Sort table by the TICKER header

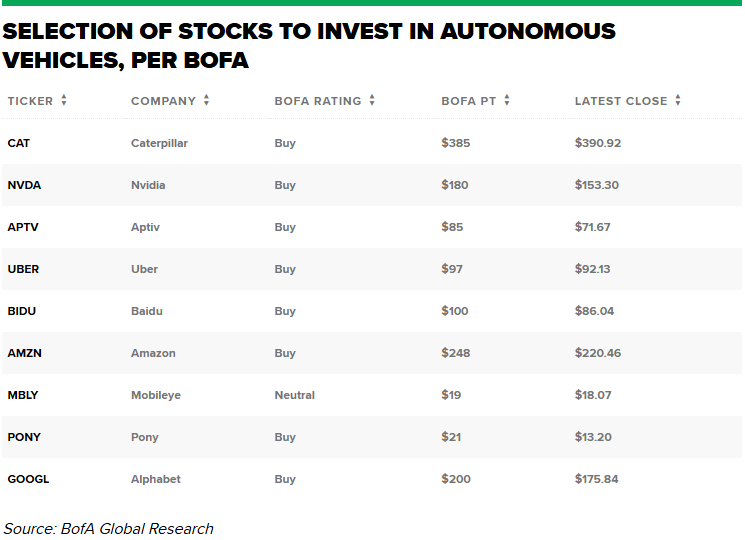(x=30, y=101)
